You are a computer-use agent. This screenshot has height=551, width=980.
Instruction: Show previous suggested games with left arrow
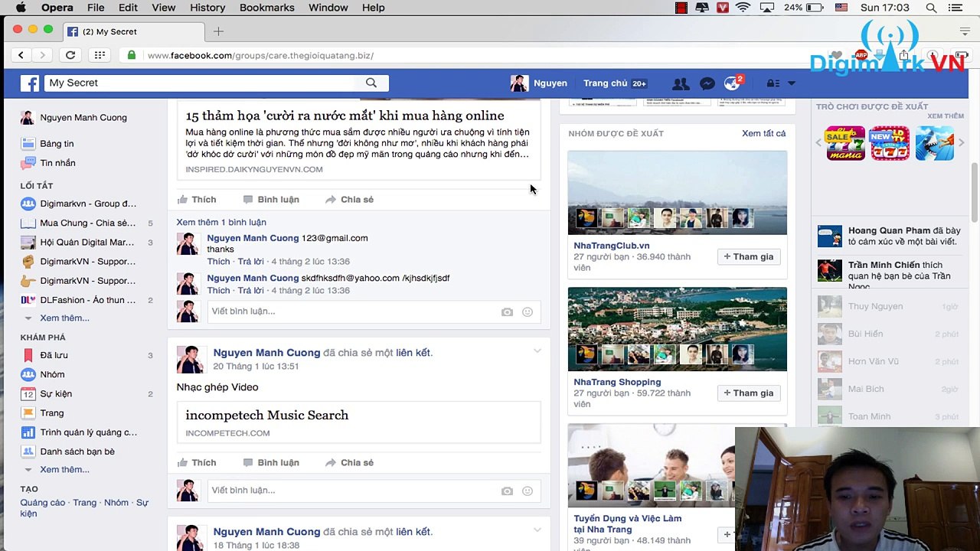click(818, 143)
